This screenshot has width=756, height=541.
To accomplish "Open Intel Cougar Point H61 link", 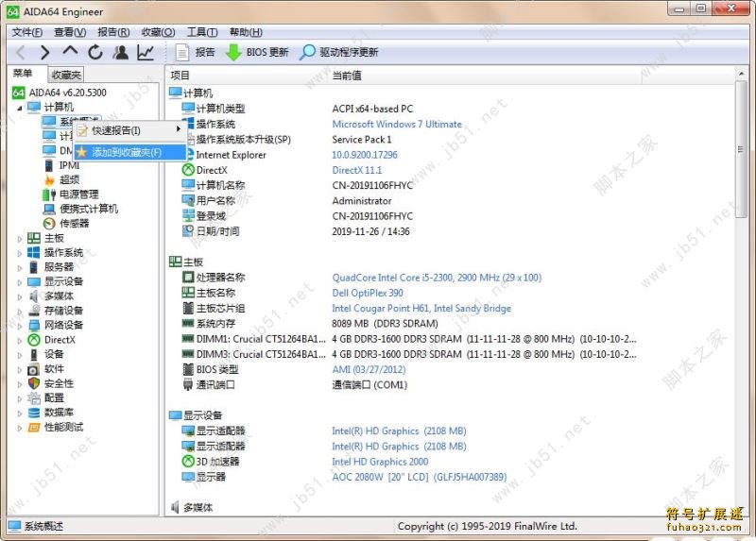I will coord(421,309).
